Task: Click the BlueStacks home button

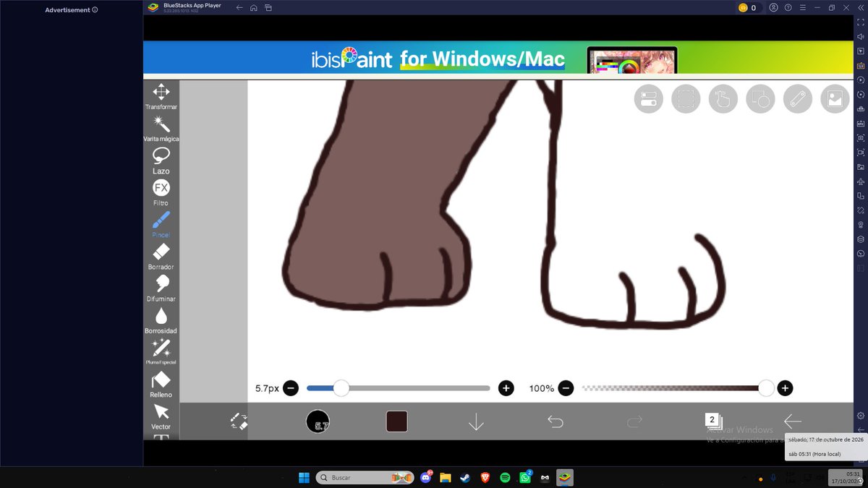Action: coord(253,8)
